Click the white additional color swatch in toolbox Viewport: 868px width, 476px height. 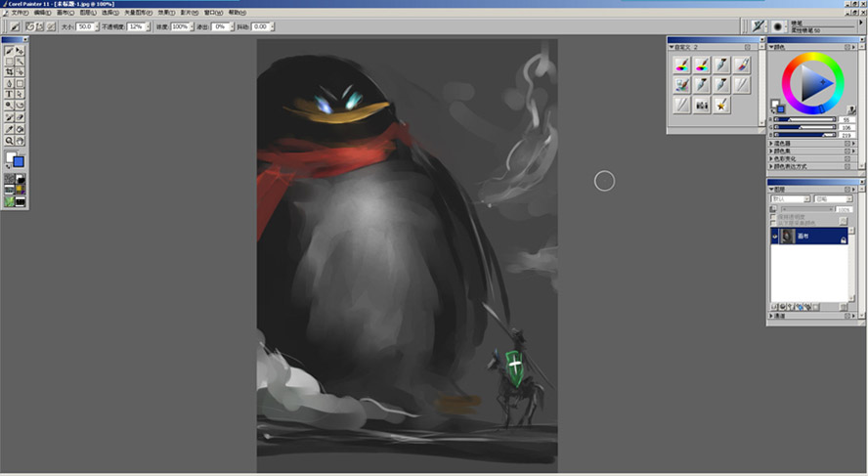[x=10, y=156]
